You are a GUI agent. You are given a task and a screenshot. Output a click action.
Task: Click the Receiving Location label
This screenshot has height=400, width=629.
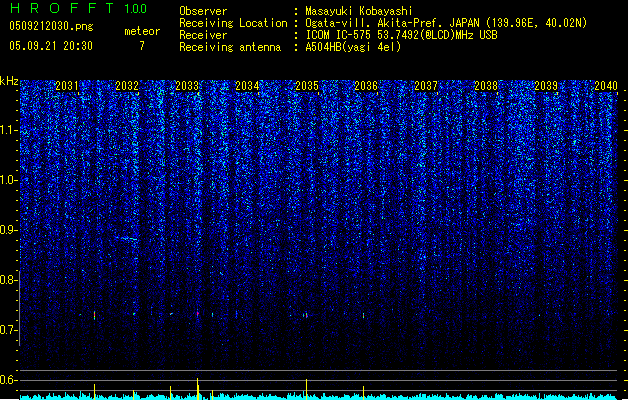pyautogui.click(x=233, y=23)
